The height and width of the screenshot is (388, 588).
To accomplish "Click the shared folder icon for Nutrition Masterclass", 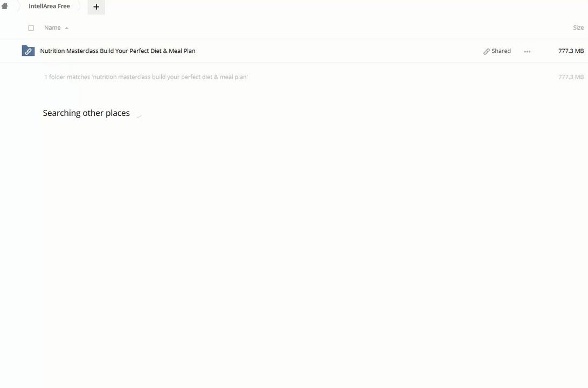I will pos(28,51).
